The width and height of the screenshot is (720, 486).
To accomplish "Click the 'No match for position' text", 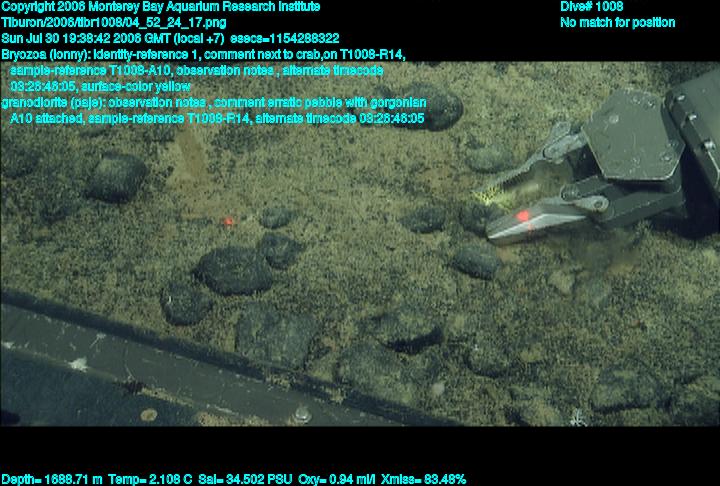I will click(x=618, y=23).
